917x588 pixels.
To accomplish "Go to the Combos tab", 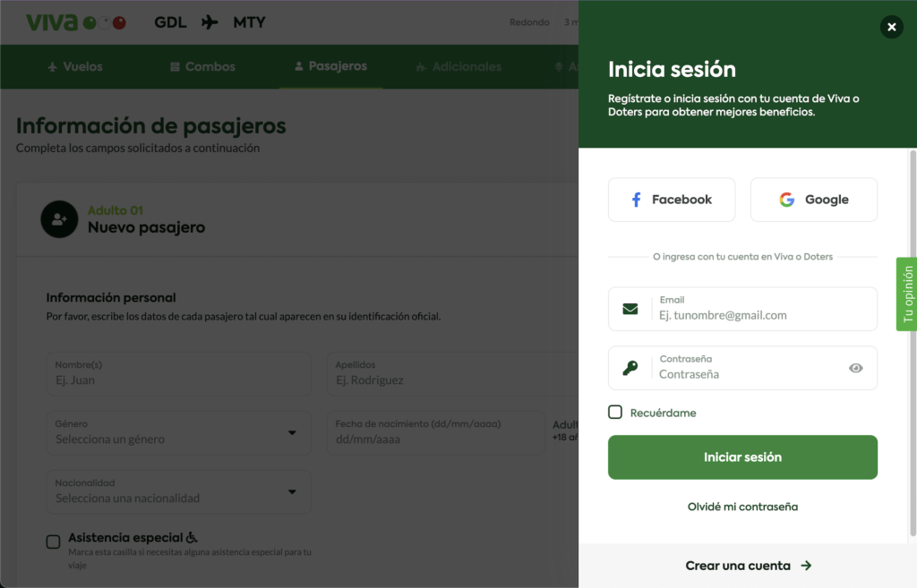I will point(202,66).
